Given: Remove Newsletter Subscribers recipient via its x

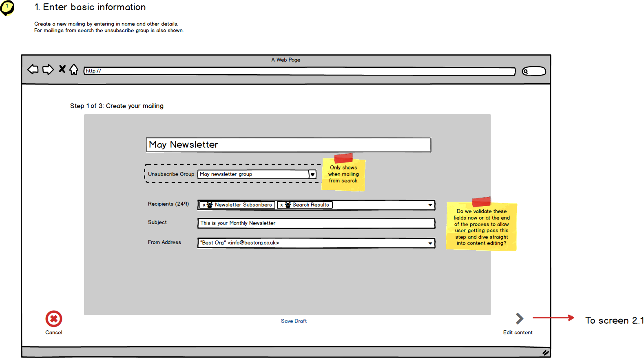Looking at the screenshot, I should pyautogui.click(x=204, y=205).
